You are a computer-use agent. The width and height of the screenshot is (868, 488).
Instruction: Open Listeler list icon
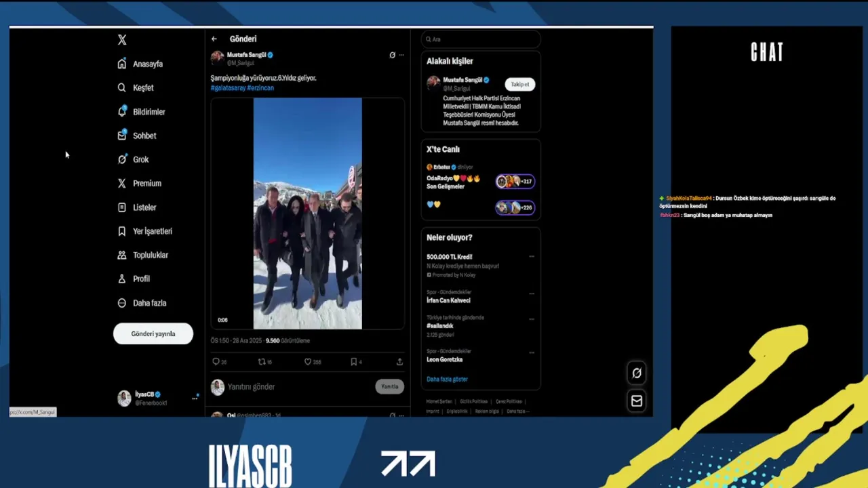click(x=122, y=207)
